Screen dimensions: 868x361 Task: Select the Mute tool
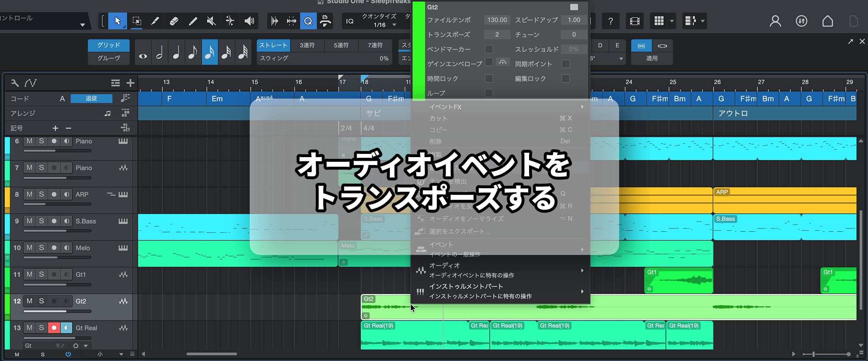[x=211, y=21]
